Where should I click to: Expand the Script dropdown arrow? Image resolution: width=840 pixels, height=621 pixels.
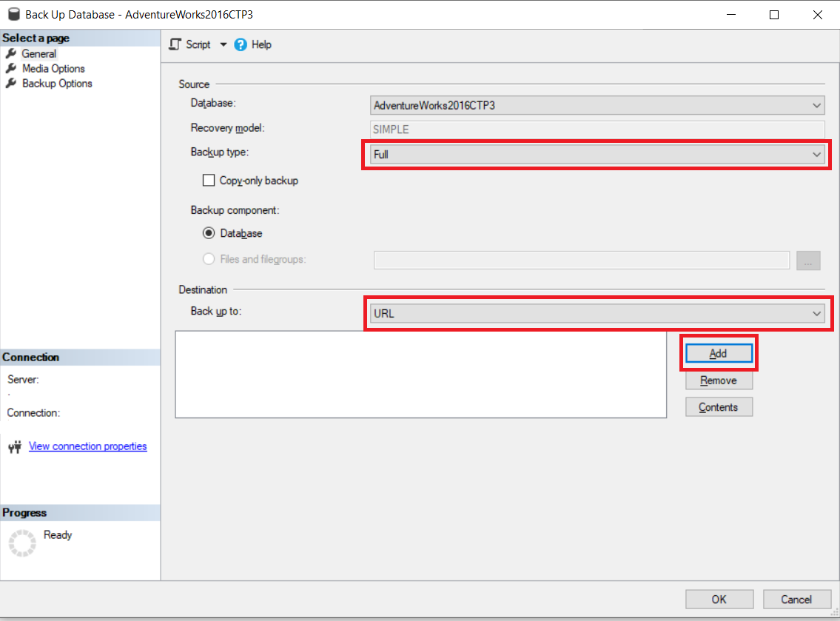pos(224,44)
